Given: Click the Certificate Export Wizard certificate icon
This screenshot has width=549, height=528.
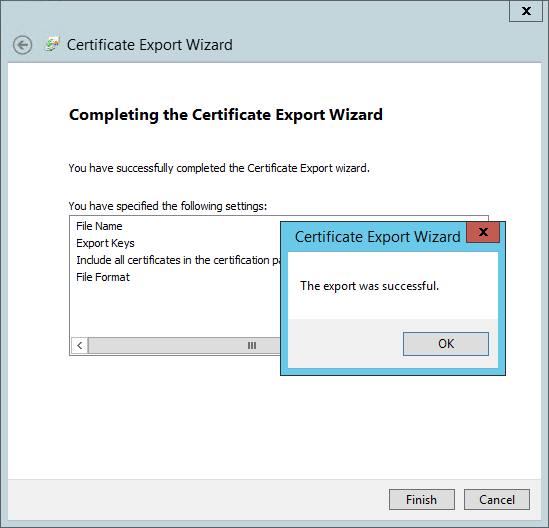Looking at the screenshot, I should point(52,44).
